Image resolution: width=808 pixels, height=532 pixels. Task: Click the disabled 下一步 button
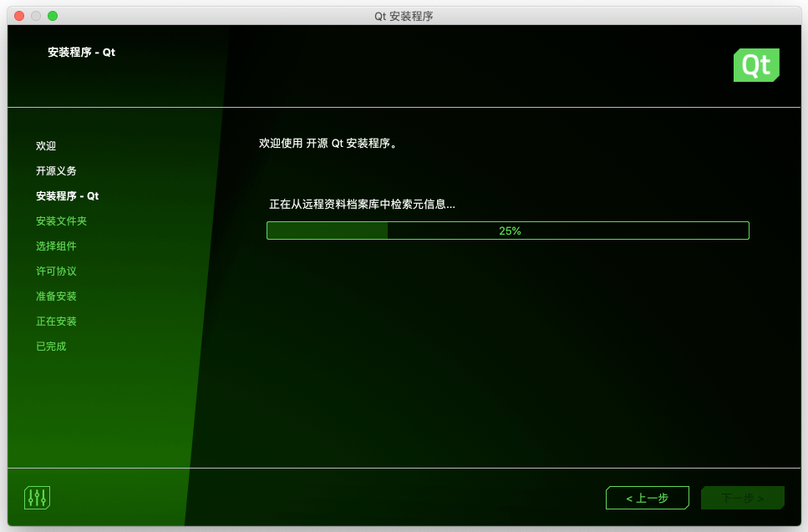[x=743, y=498]
